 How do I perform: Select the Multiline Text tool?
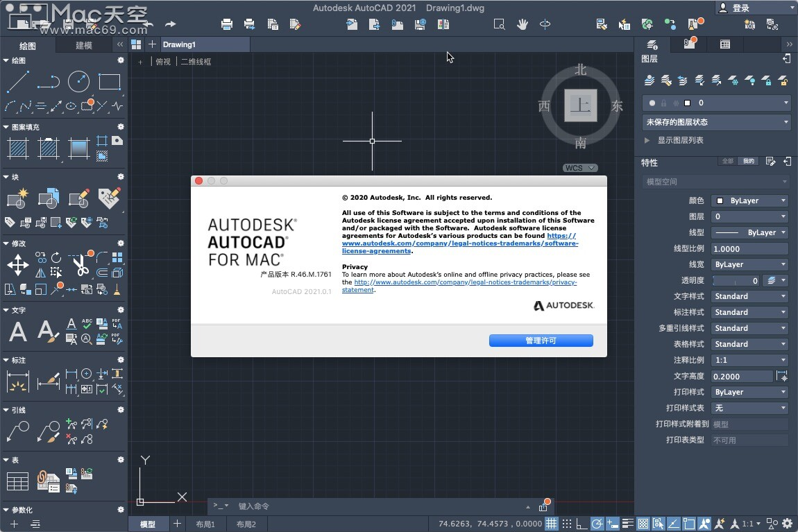click(x=18, y=332)
